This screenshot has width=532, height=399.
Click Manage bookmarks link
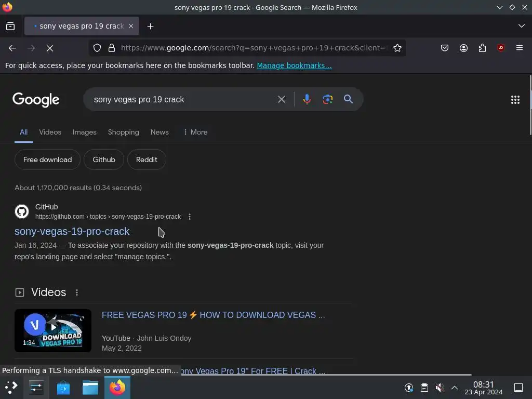(x=294, y=65)
